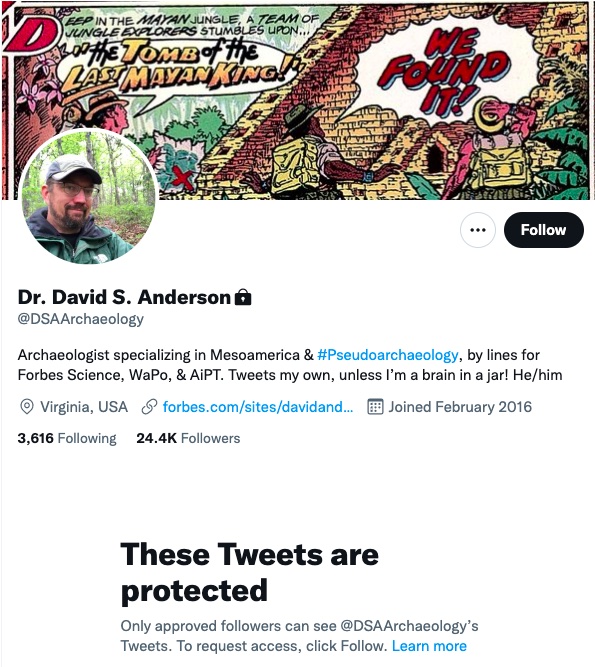Click the protected account lock icon
Screen dimensions: 595x667
pos(243,297)
